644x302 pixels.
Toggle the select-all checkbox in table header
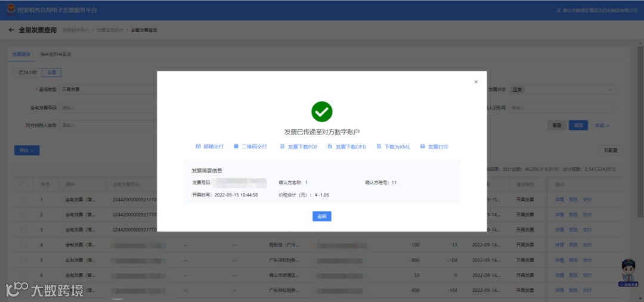click(x=24, y=185)
